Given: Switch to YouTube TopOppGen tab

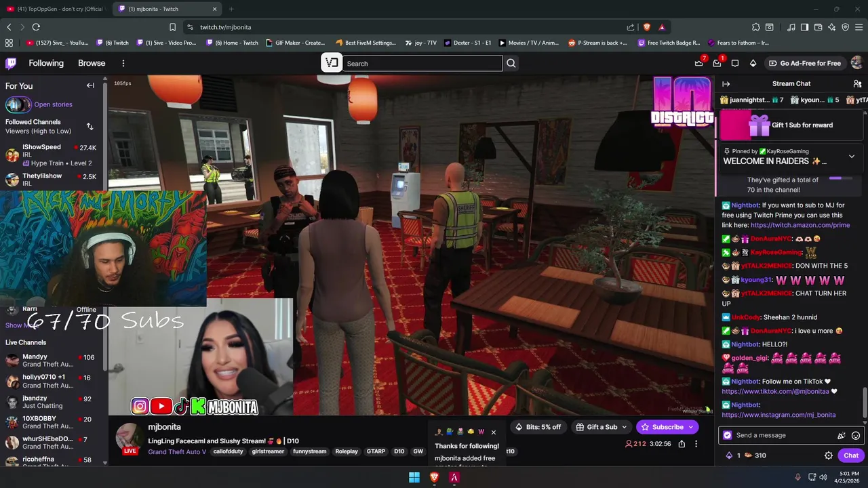Looking at the screenshot, I should pyautogui.click(x=55, y=9).
